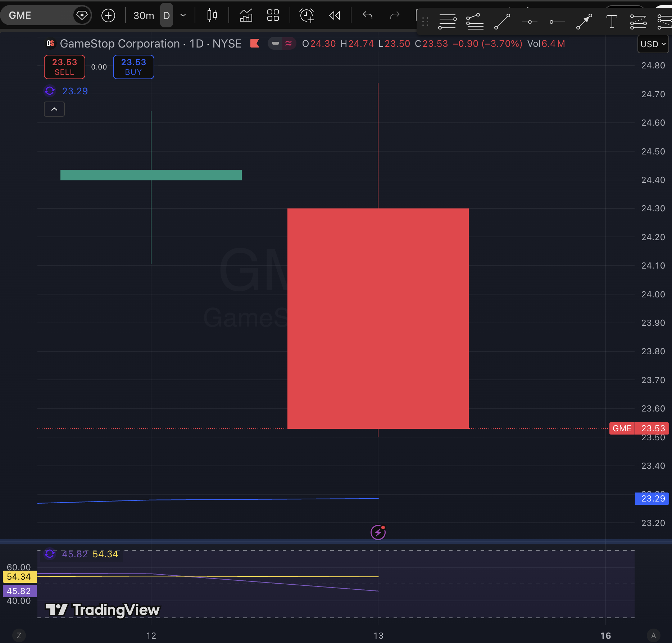Click the GameStop Corporation · 1D · NYSE title
Image resolution: width=672 pixels, height=643 pixels.
point(151,44)
